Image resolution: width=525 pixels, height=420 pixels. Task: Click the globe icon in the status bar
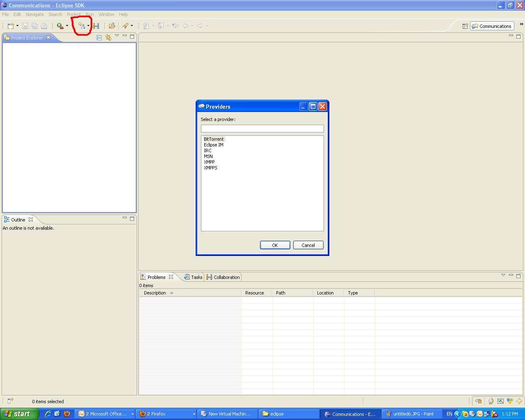pyautogui.click(x=491, y=401)
